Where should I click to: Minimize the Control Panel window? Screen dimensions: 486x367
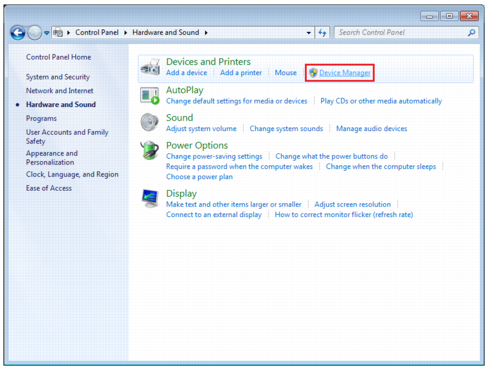pyautogui.click(x=429, y=16)
